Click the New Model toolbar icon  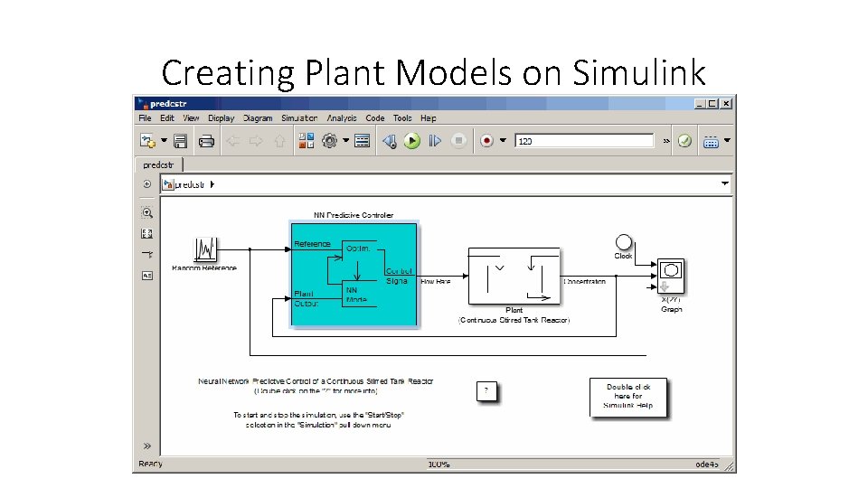pos(147,141)
